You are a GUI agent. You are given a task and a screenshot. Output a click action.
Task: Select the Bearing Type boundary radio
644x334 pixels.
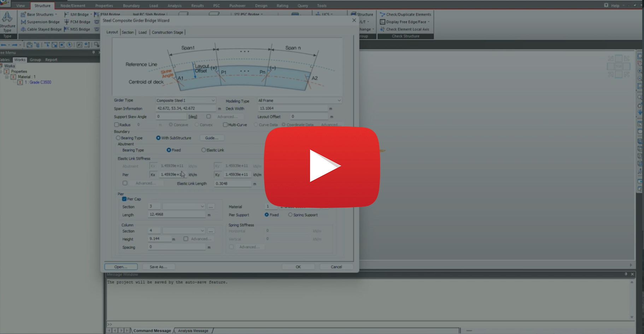118,138
